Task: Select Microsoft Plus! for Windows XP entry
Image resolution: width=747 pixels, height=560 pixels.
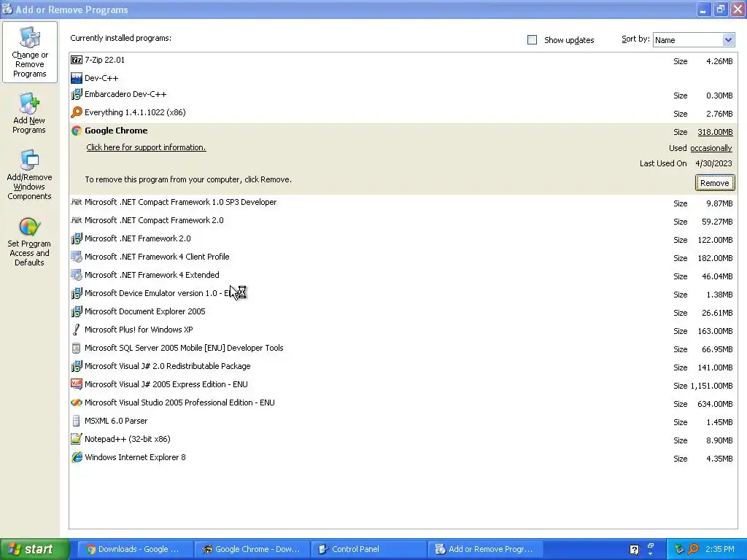Action: 403,330
